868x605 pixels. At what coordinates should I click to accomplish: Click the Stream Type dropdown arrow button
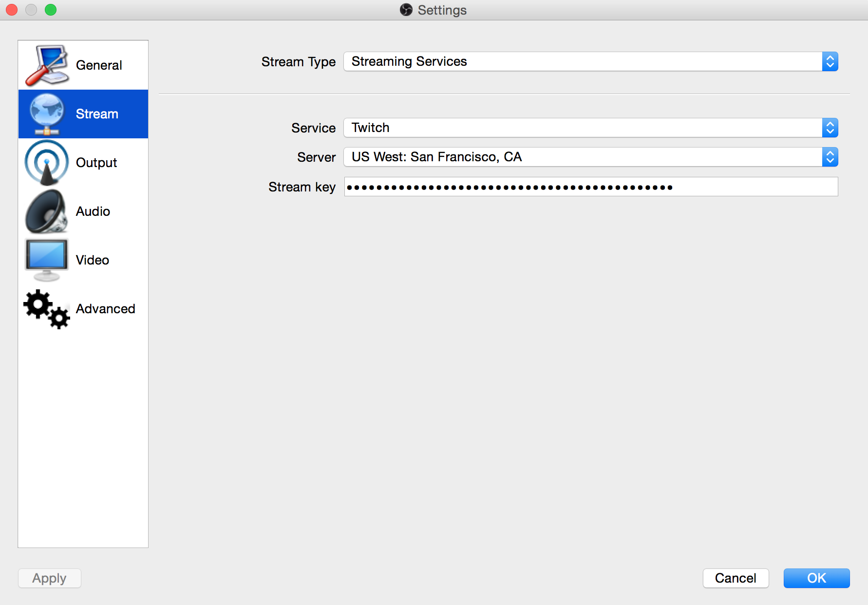pyautogui.click(x=830, y=61)
